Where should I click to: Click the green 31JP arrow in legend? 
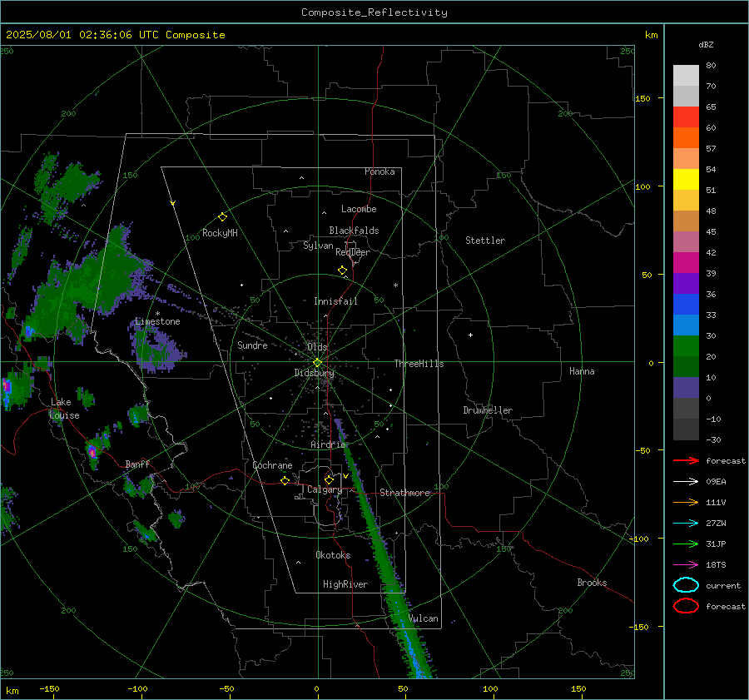[686, 544]
